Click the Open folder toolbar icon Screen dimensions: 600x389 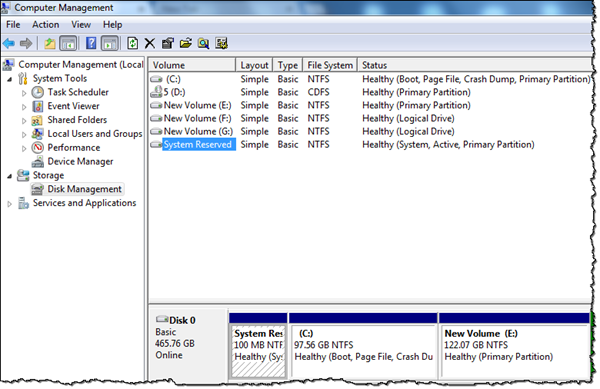click(x=186, y=43)
